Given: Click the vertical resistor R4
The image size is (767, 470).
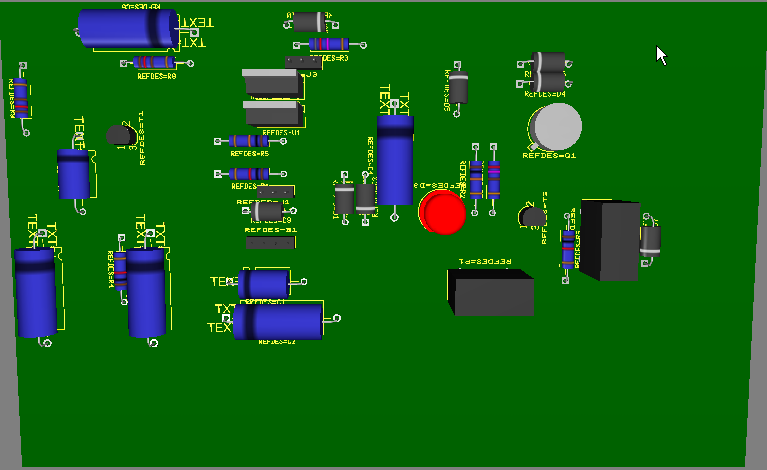Looking at the screenshot, I should click(121, 269).
